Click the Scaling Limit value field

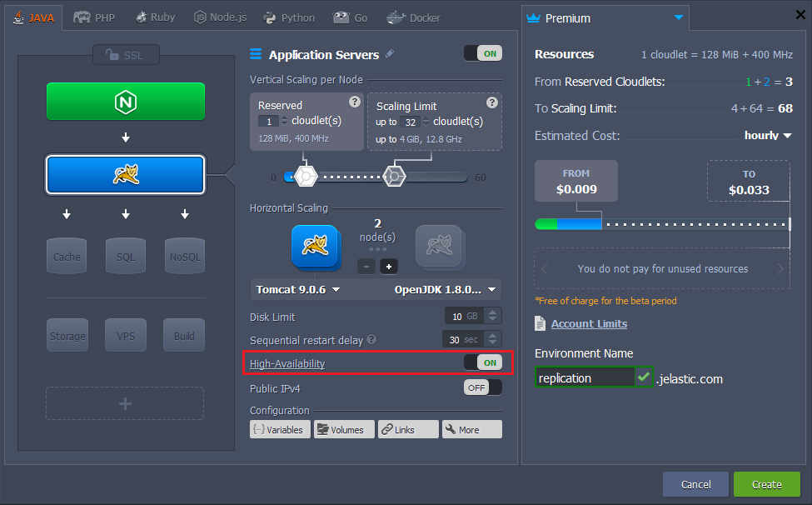pos(411,122)
